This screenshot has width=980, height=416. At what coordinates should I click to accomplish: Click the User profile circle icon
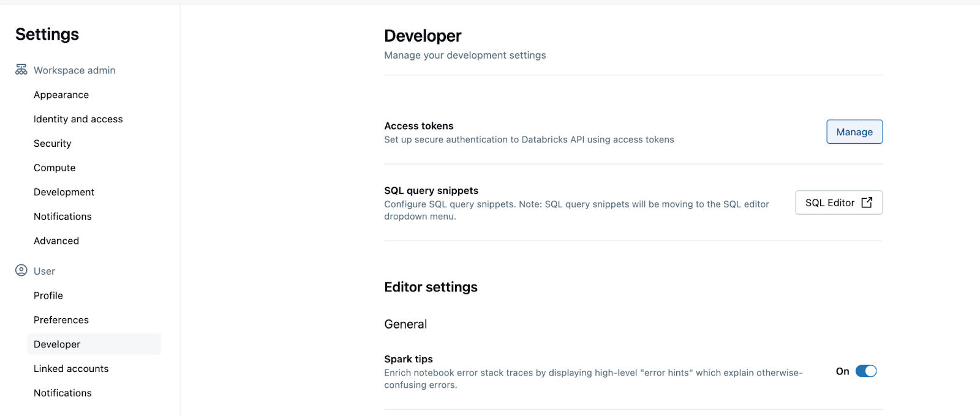[x=21, y=270]
